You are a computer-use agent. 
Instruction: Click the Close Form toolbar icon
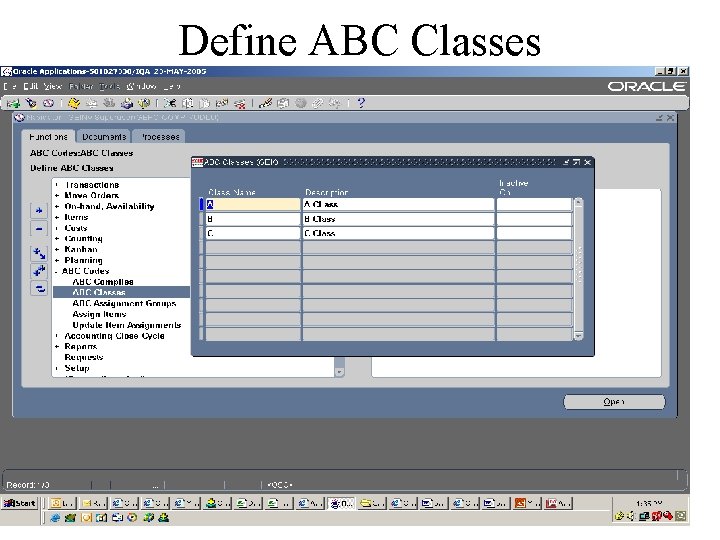click(x=144, y=103)
